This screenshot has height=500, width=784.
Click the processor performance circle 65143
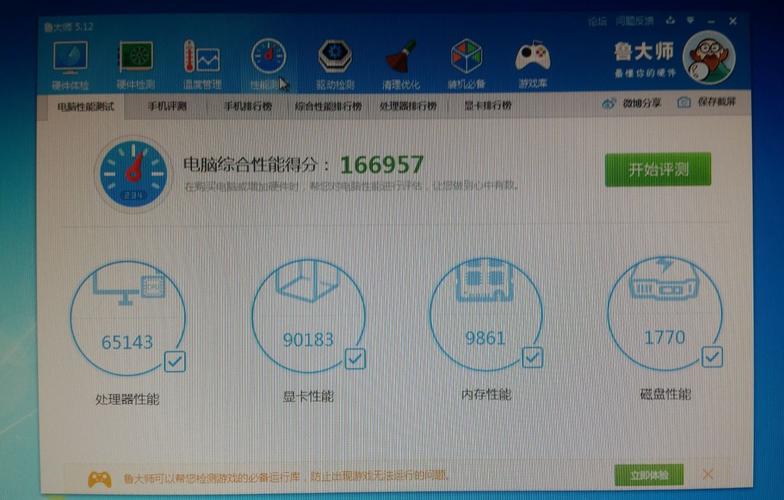point(128,318)
